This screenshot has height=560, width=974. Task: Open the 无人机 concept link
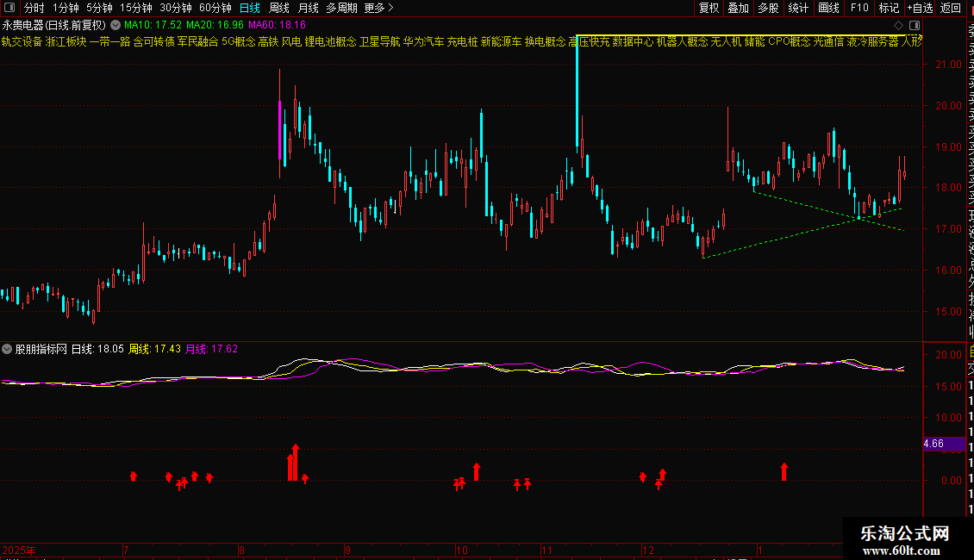pos(726,41)
